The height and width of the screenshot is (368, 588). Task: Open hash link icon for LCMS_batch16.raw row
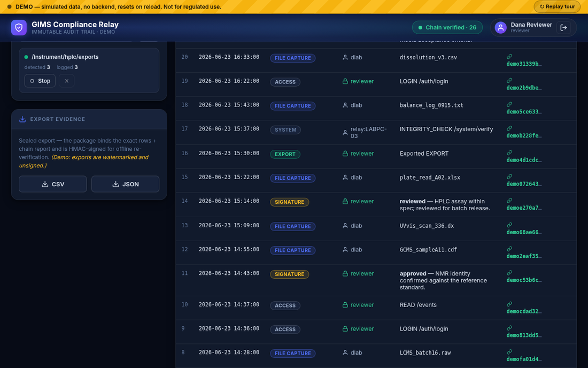click(509, 352)
